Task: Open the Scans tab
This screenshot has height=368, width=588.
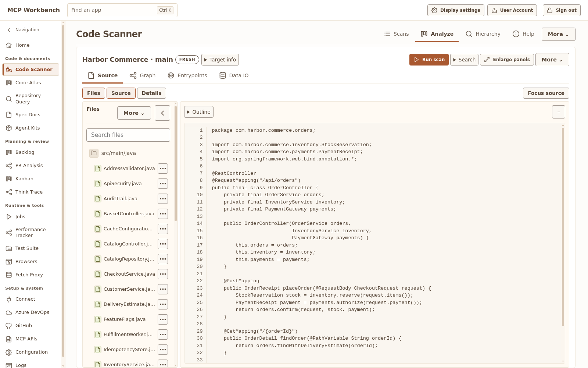Action: coord(396,34)
